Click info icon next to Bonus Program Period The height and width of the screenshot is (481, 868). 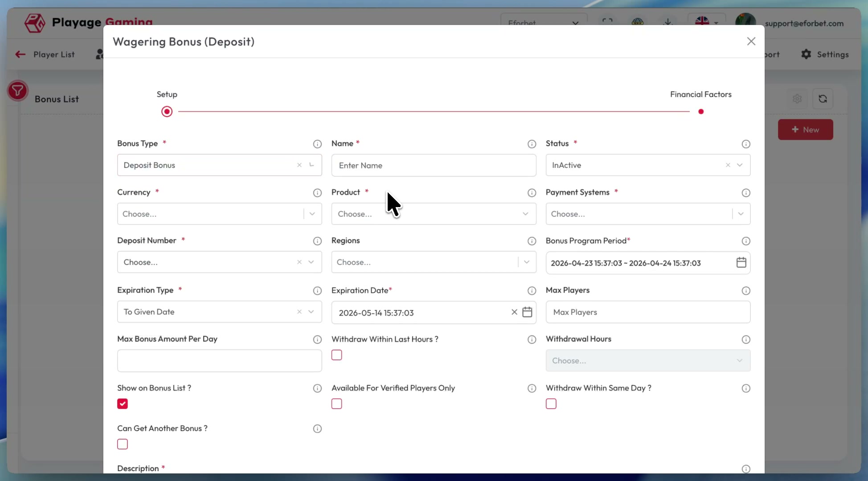pos(746,241)
